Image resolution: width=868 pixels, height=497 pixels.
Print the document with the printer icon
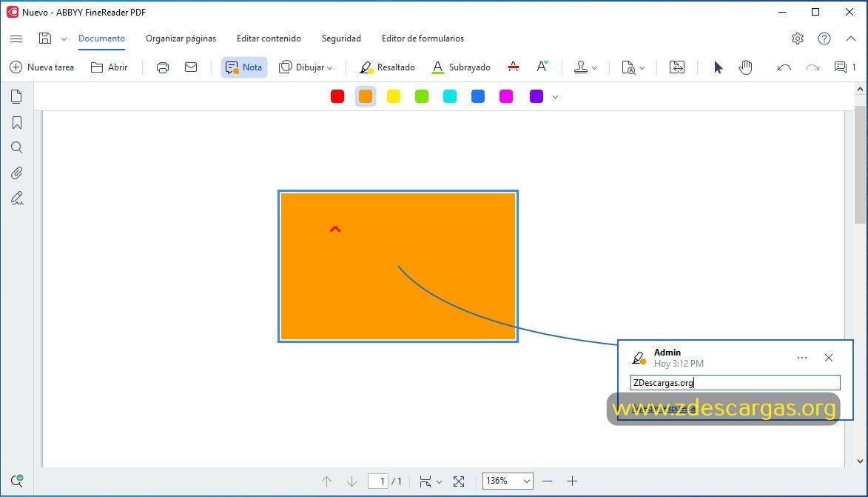[x=163, y=67]
